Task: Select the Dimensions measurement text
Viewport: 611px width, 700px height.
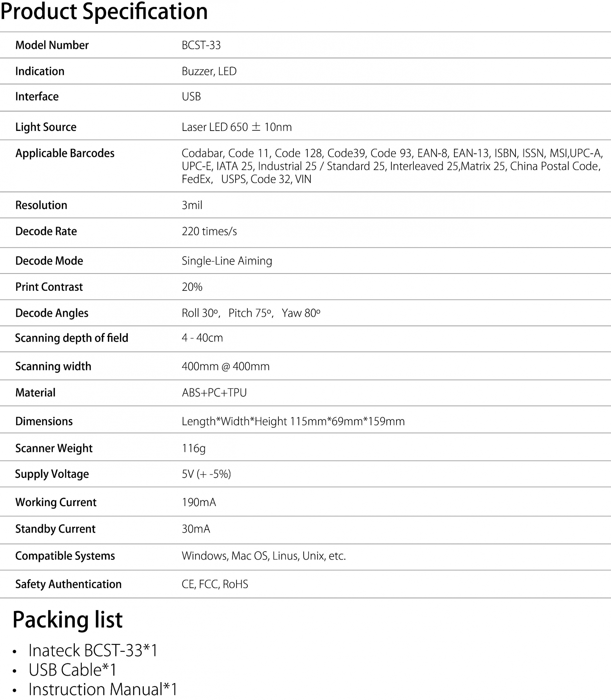Action: pos(293,421)
